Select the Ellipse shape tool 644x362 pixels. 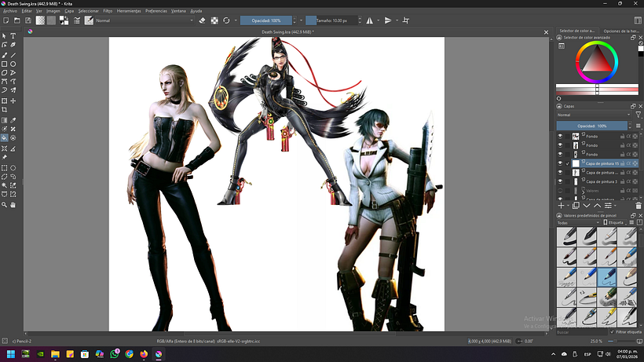[13, 64]
